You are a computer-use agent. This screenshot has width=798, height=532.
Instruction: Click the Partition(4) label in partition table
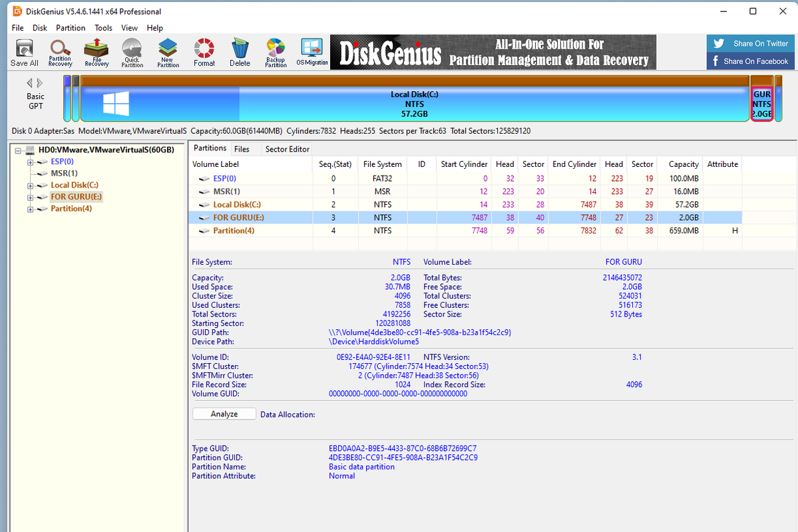pyautogui.click(x=234, y=231)
